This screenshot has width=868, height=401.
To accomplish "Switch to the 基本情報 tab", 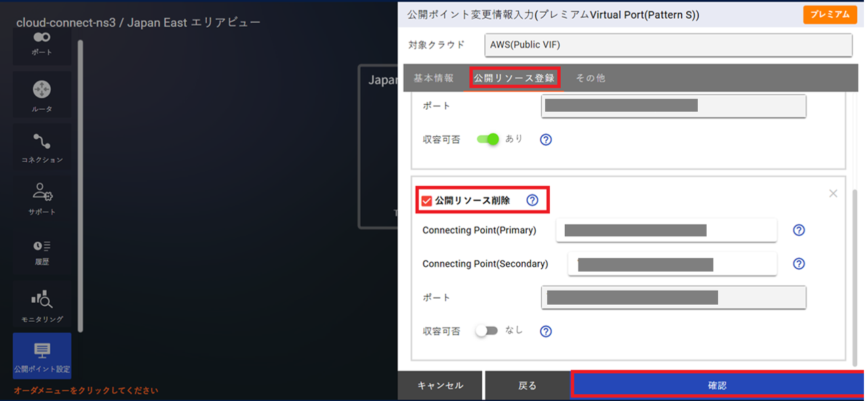I will (x=433, y=77).
